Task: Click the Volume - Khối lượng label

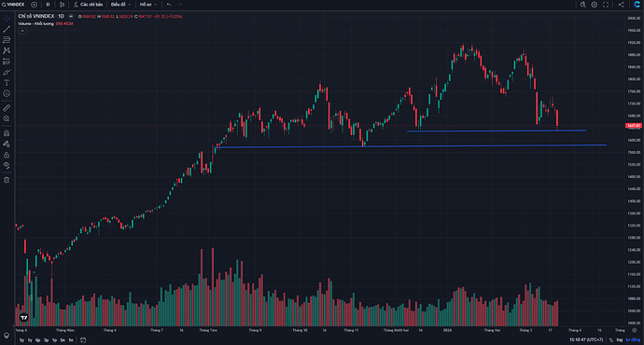Action: coord(35,24)
